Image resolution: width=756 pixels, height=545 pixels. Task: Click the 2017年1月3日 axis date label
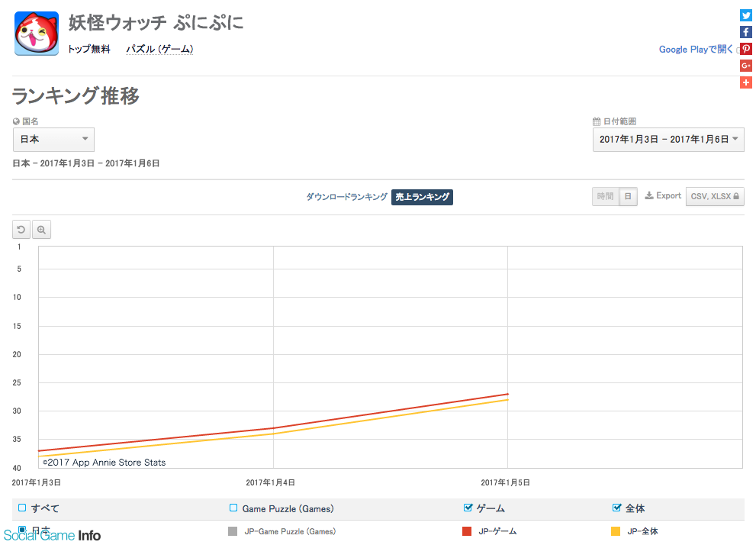36,482
